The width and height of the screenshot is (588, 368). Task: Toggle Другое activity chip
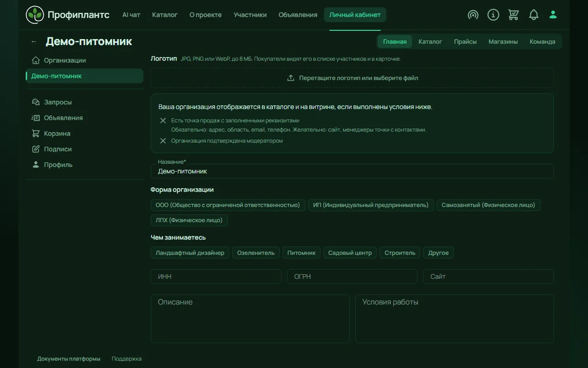click(x=438, y=253)
